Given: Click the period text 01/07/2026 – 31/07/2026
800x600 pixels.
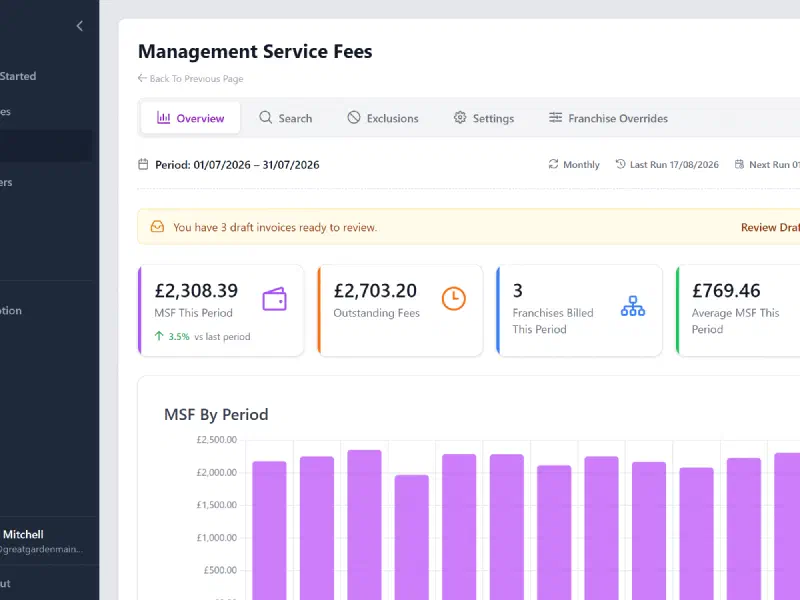Looking at the screenshot, I should coord(256,165).
